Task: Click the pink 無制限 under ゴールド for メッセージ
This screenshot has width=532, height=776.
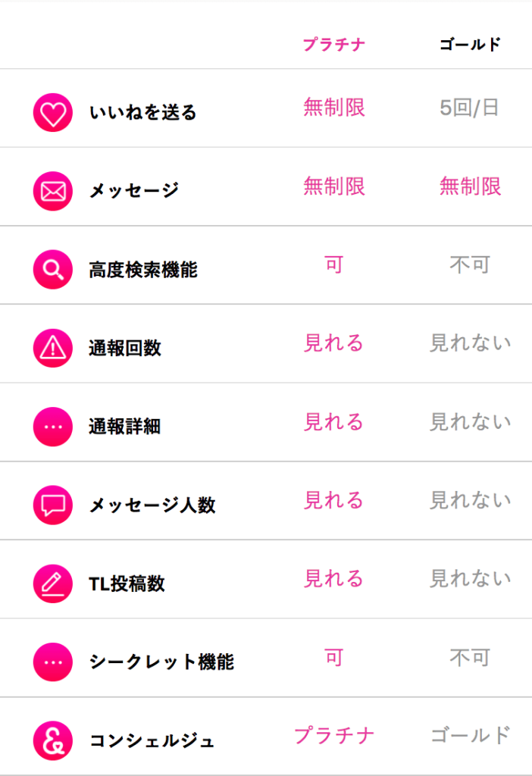Action: 470,186
